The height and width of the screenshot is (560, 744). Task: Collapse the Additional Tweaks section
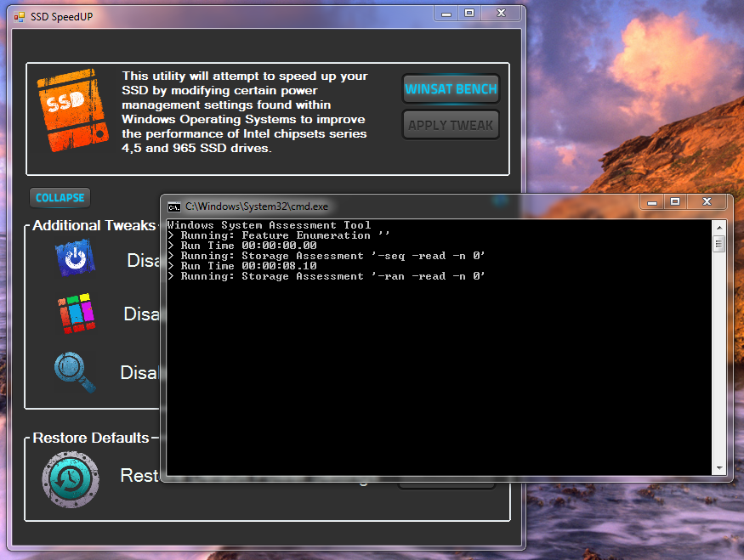tap(60, 197)
